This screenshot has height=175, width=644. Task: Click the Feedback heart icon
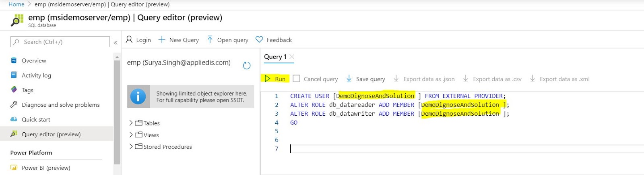point(259,40)
